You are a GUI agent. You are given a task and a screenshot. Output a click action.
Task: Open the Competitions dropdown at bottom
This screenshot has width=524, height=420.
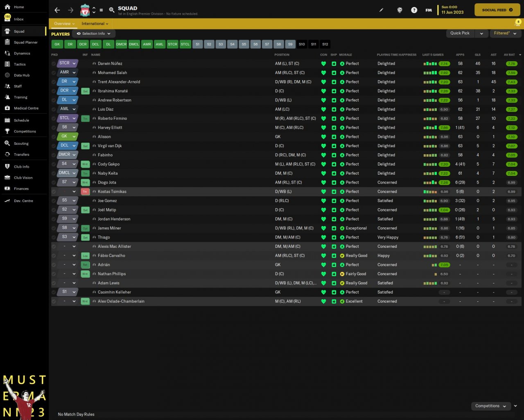coord(491,406)
